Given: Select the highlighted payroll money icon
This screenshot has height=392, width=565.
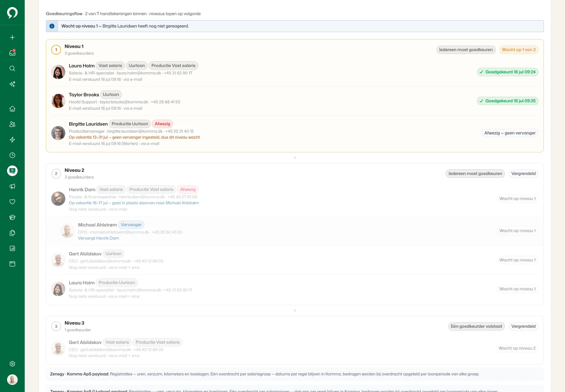Looking at the screenshot, I should pyautogui.click(x=12, y=171).
